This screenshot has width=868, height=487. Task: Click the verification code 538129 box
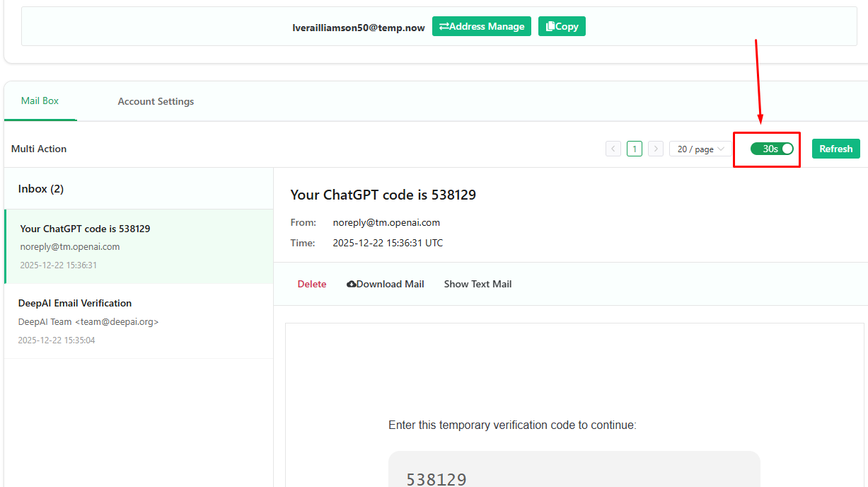[574, 469]
